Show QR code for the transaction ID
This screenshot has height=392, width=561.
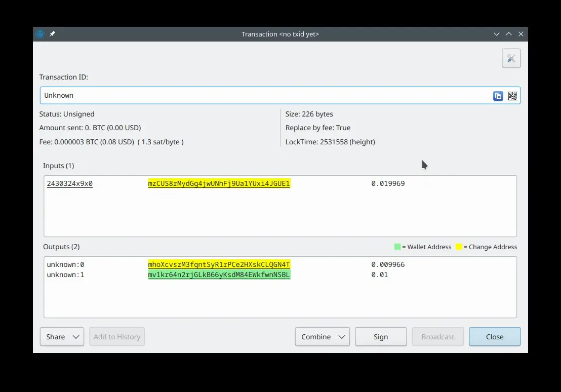click(x=512, y=96)
